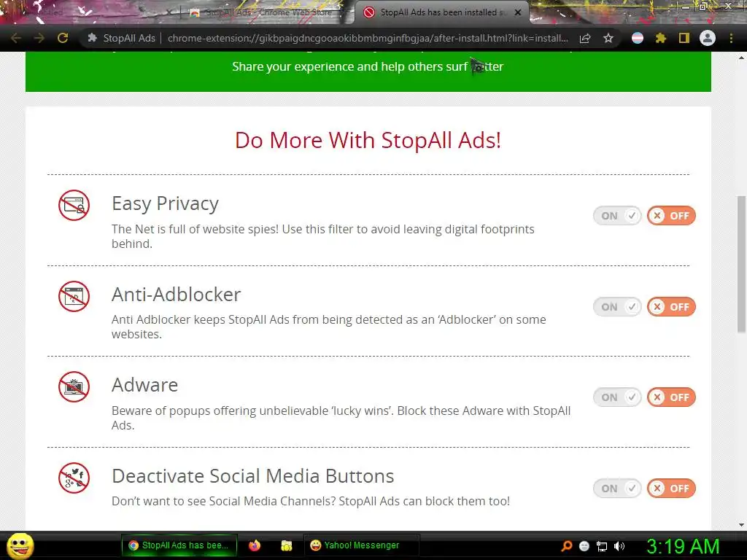Image resolution: width=747 pixels, height=560 pixels.
Task: Turn Anti-Adblocker ON
Action: [x=617, y=307]
